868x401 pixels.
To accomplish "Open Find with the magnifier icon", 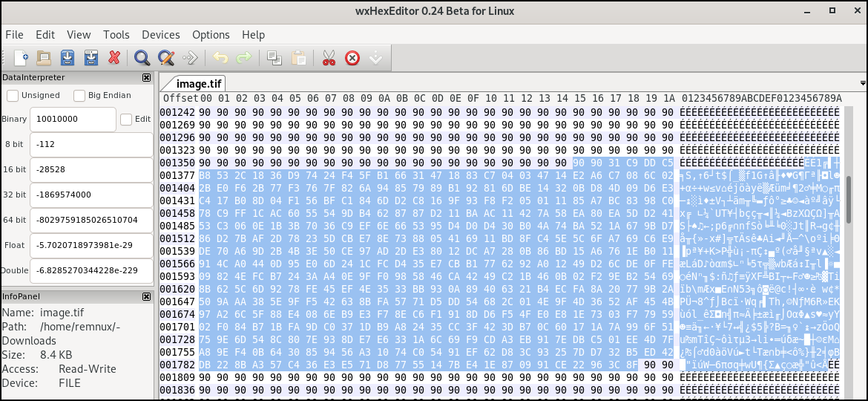I will pos(142,58).
